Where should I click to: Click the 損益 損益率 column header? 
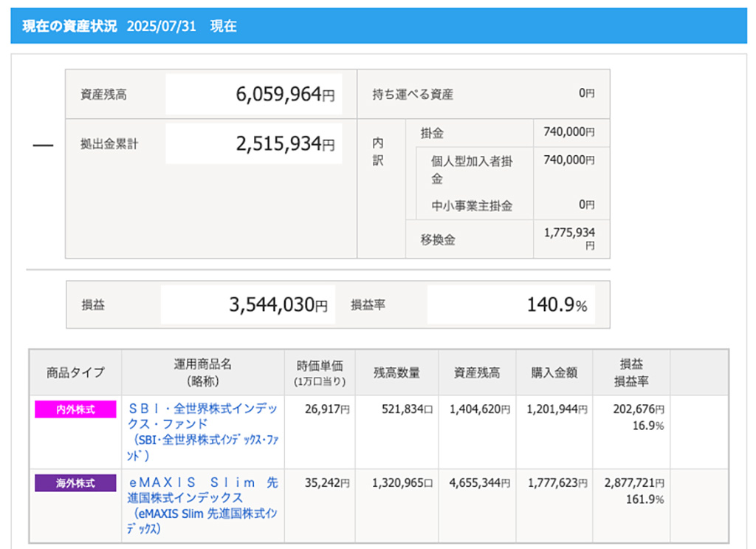point(631,372)
